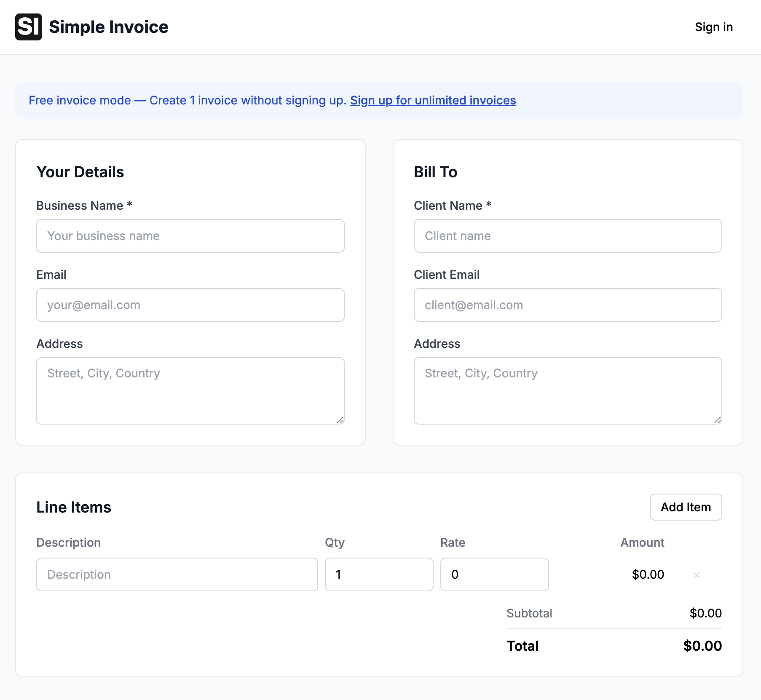Grab the resize handle of client Address box
Image resolution: width=761 pixels, height=700 pixels.
coord(718,420)
